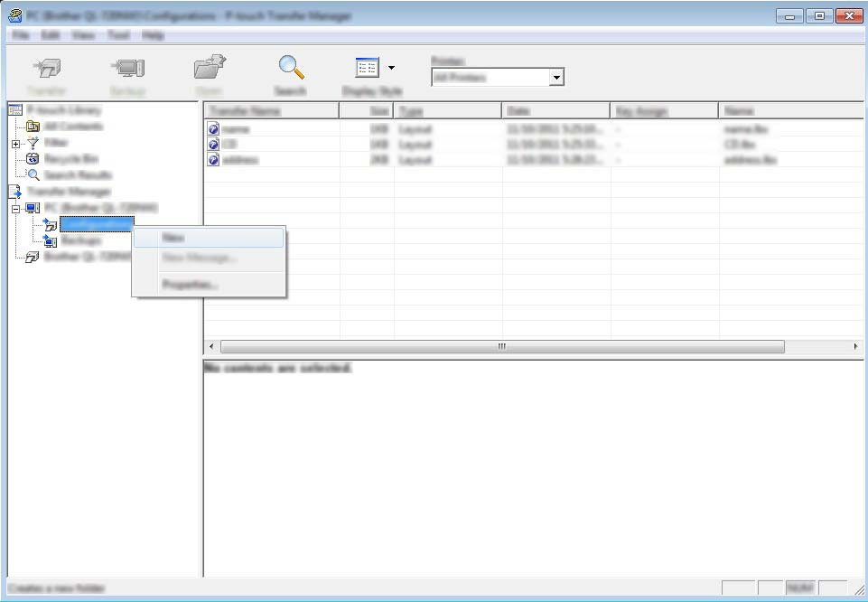The height and width of the screenshot is (602, 868).
Task: Click the Recycle Bin icon
Action: (x=33, y=159)
